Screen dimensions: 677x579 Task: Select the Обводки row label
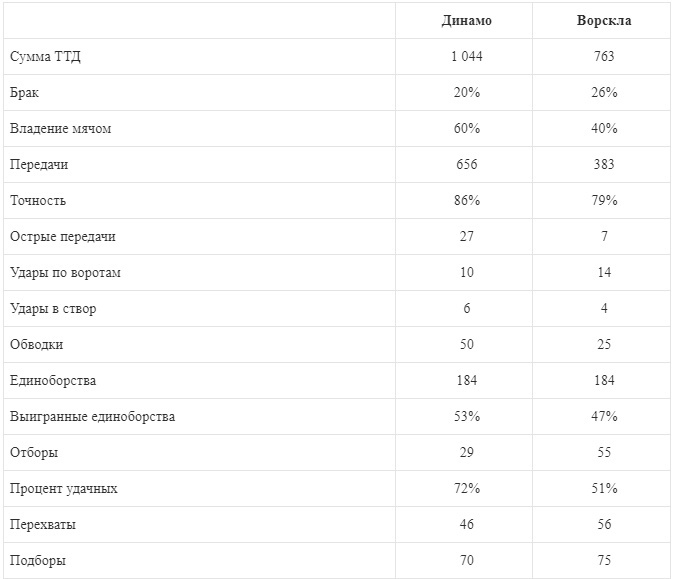point(36,345)
